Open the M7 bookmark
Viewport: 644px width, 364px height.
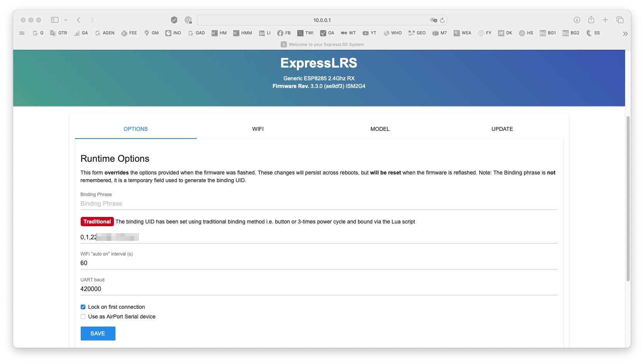click(x=439, y=33)
